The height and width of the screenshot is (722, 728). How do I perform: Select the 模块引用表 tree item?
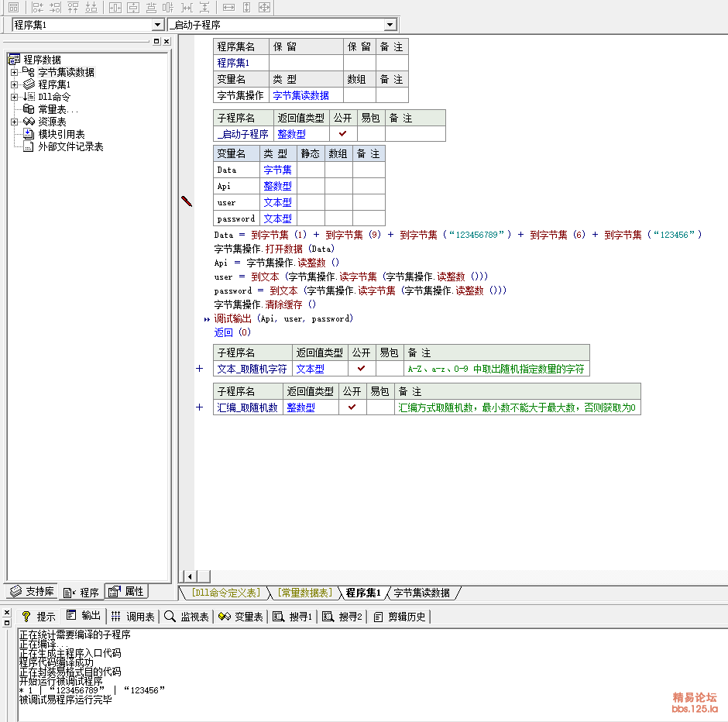point(61,134)
